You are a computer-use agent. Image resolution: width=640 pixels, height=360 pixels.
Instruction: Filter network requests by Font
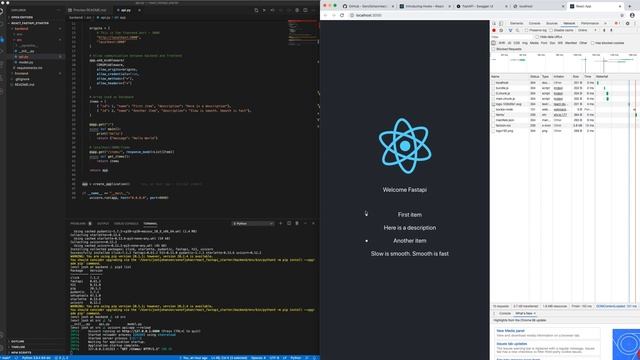click(x=544, y=43)
